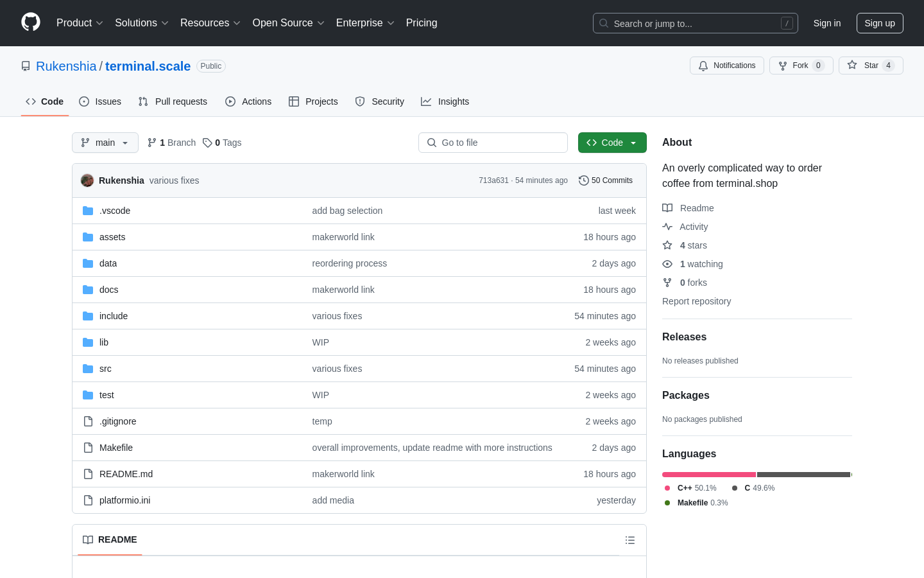924x578 pixels.
Task: Open the 'reordering process' commit message
Action: pos(350,263)
